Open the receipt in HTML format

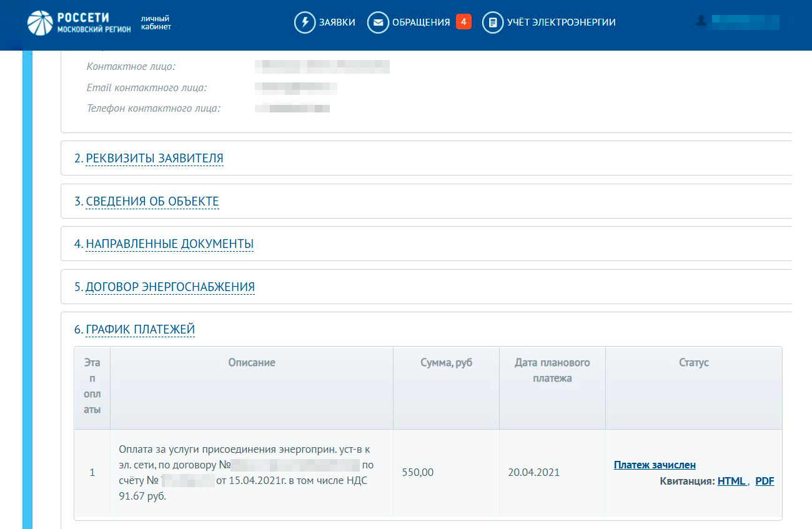[732, 482]
